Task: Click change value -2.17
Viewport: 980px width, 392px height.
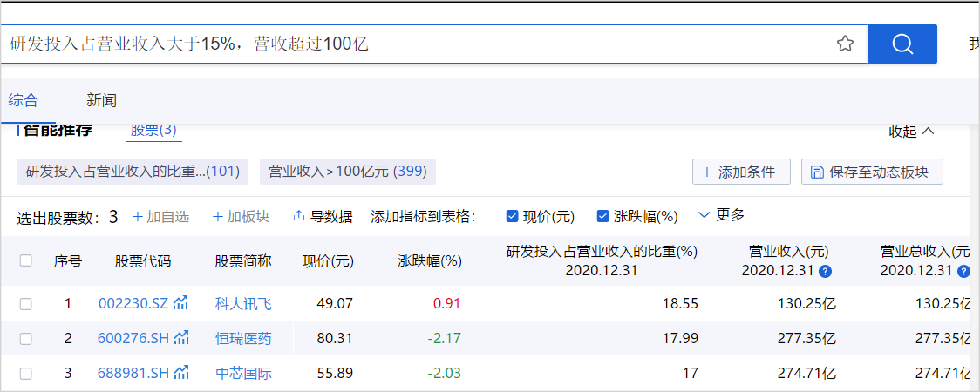Action: [445, 339]
